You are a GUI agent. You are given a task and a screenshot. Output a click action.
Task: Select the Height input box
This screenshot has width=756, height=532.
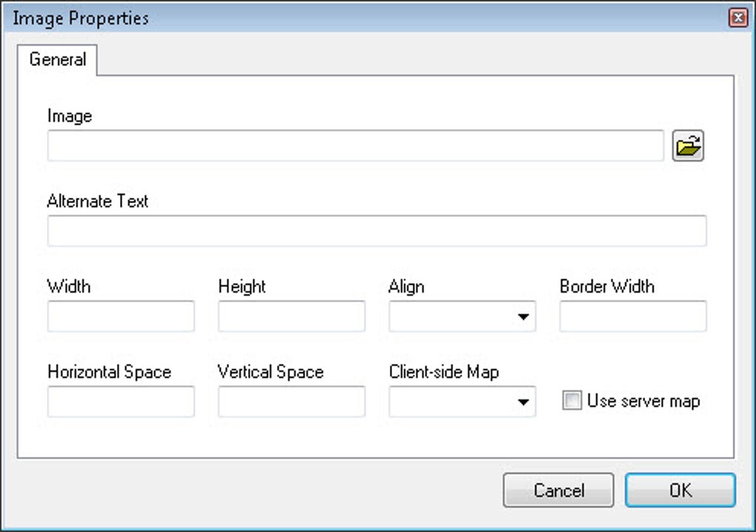tap(292, 316)
